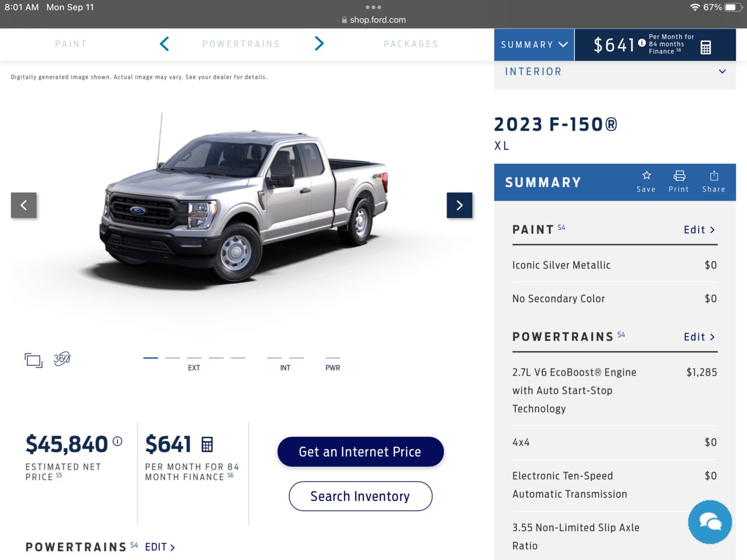Edit the Paint selection in summary

pyautogui.click(x=699, y=230)
